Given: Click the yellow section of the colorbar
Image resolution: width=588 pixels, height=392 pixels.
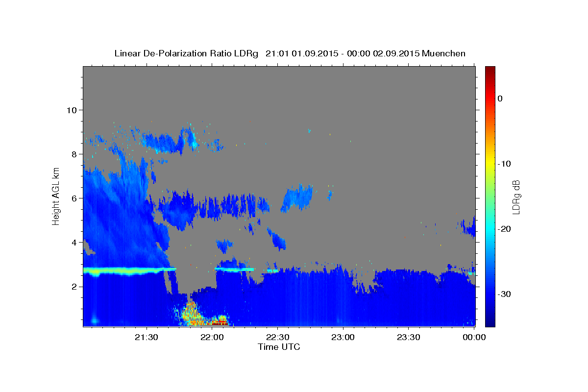Looking at the screenshot, I should coord(490,162).
